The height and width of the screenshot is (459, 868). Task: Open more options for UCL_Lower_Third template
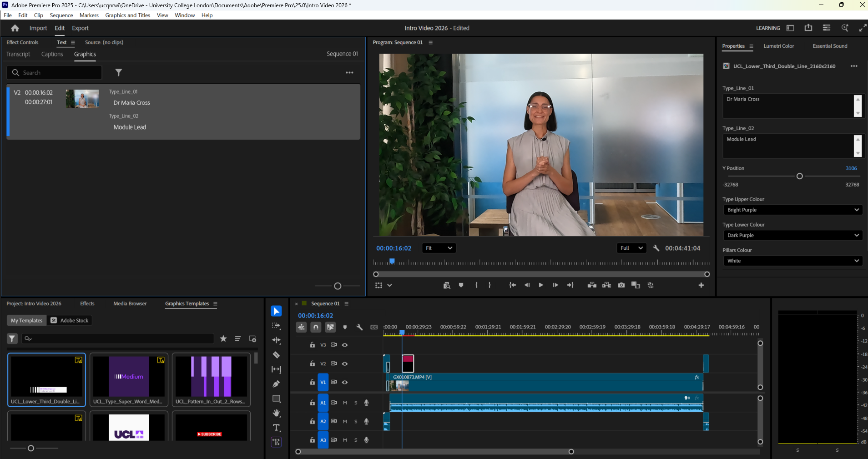coord(854,66)
